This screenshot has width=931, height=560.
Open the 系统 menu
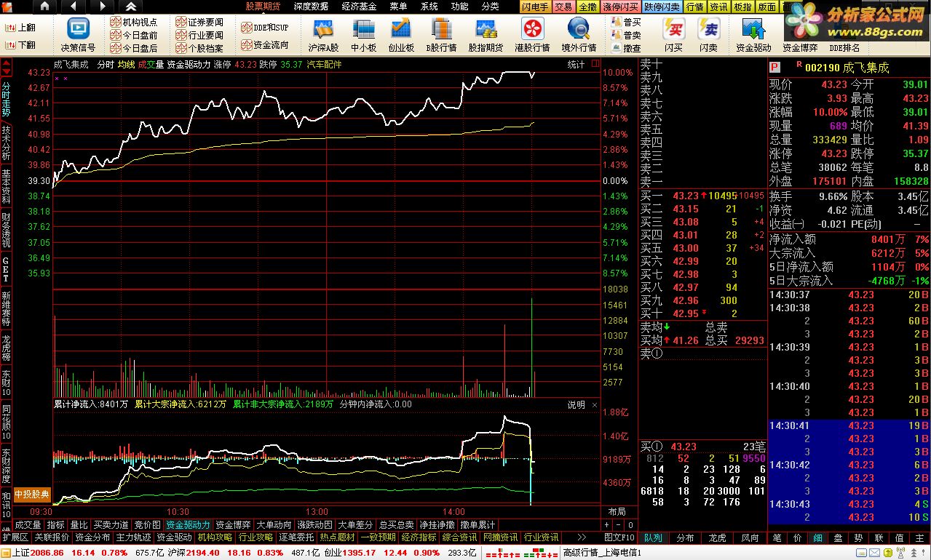tap(429, 7)
